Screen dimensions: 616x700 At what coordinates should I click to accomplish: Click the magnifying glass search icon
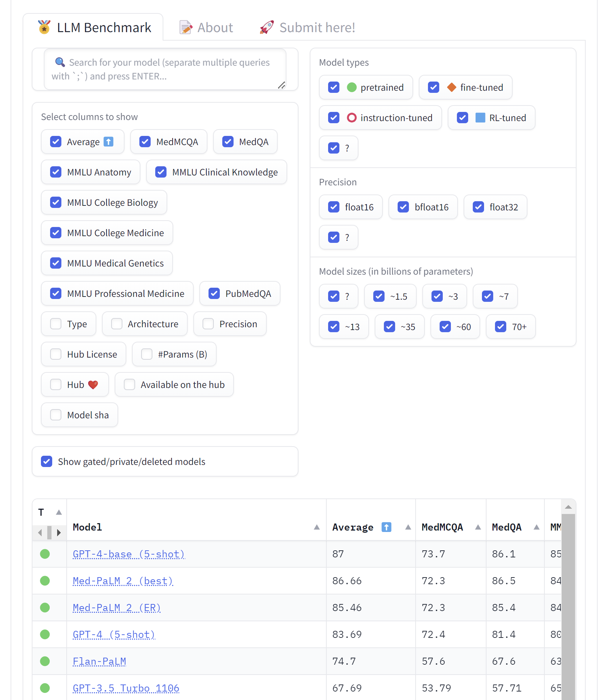pos(60,62)
